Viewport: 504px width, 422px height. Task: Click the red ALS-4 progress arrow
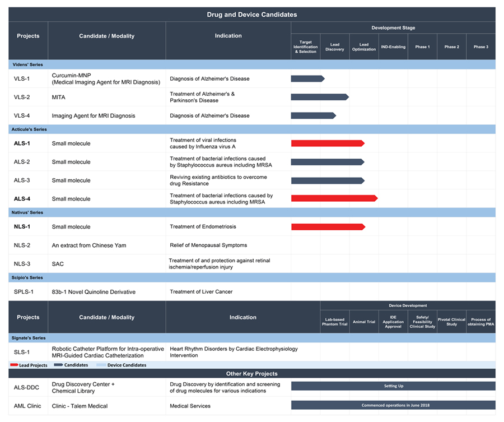(x=334, y=198)
